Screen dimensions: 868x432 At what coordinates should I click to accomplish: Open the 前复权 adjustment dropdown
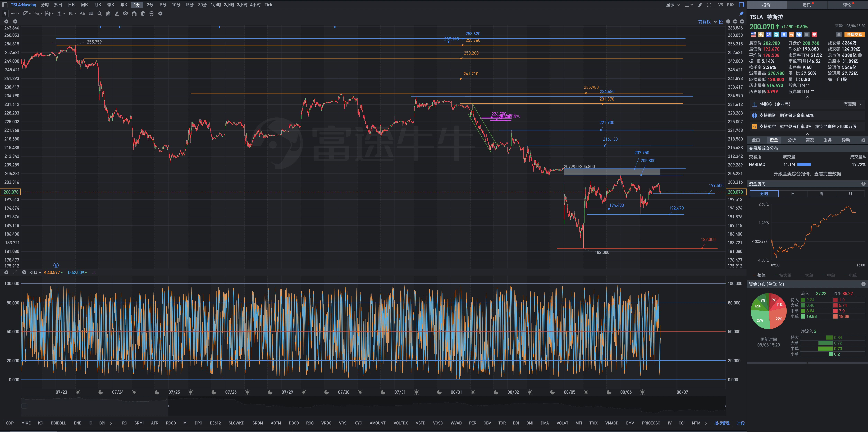click(x=707, y=22)
